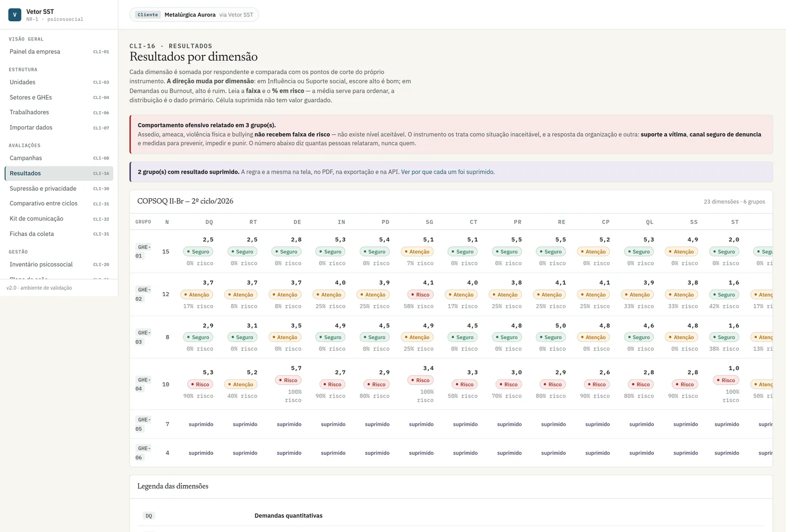The image size is (786, 532).
Task: Click the Vetor SST logo icon
Action: (x=15, y=15)
